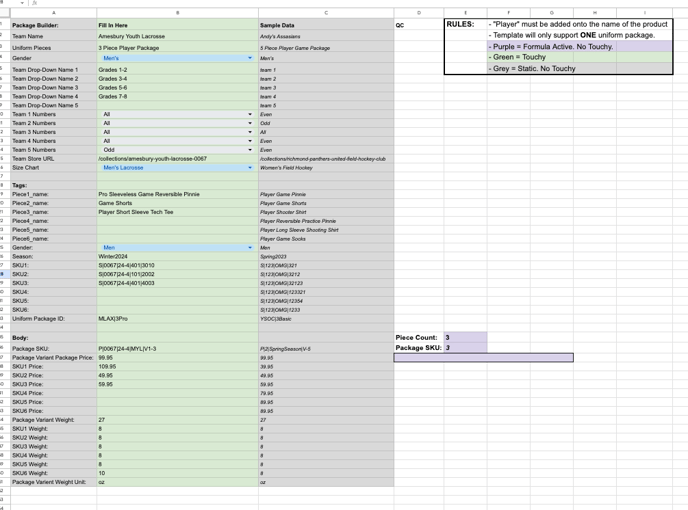This screenshot has width=688, height=510.
Task: Select column B header
Action: click(x=176, y=13)
